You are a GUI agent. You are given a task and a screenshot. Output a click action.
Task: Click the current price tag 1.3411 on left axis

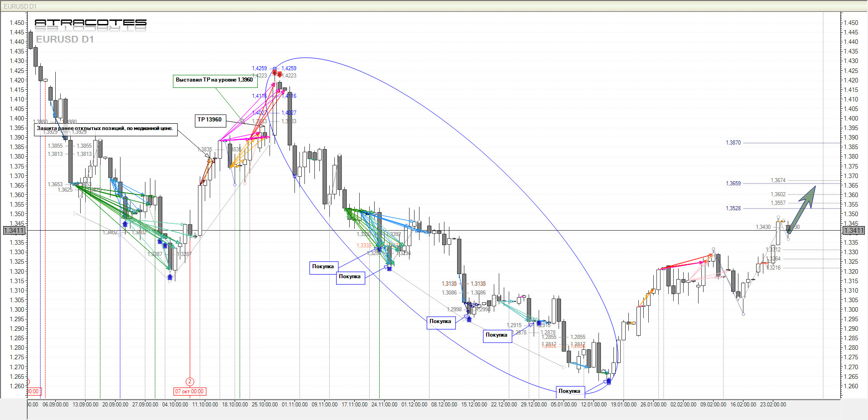point(14,231)
